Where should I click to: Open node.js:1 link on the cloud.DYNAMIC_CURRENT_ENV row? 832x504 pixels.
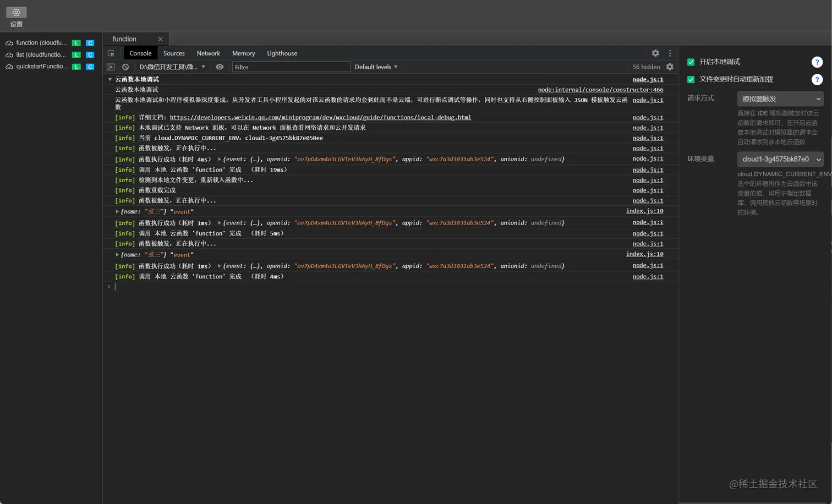point(648,138)
